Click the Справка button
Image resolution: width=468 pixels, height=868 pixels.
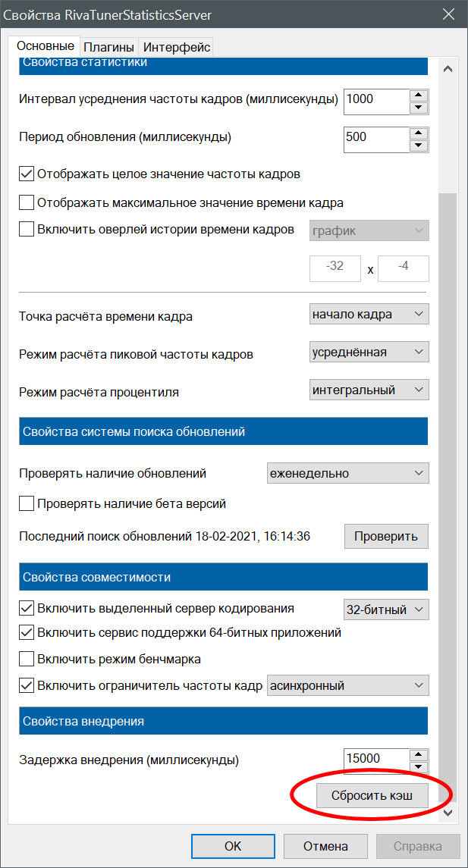pyautogui.click(x=418, y=847)
